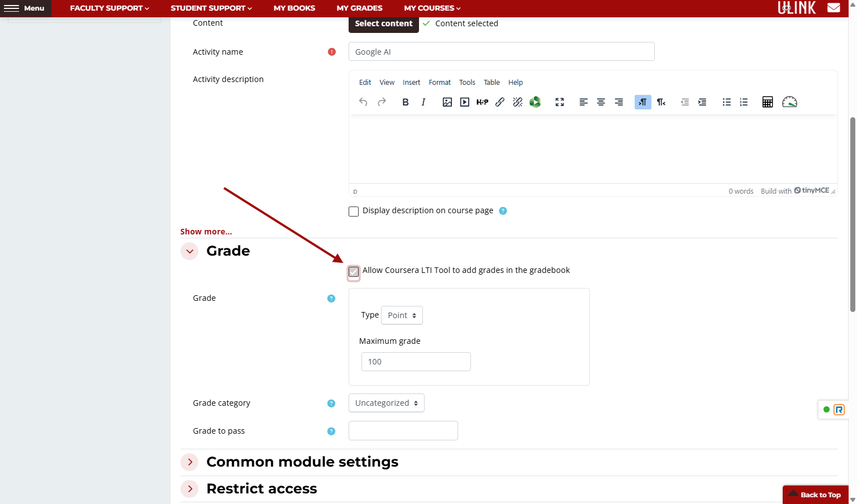This screenshot has height=504, width=857.
Task: Open the editor Format menu
Action: [440, 82]
